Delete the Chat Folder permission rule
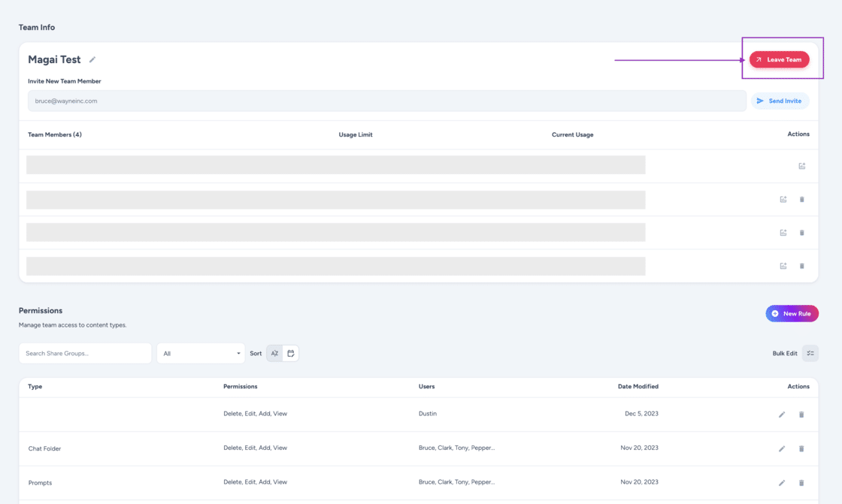 (x=801, y=448)
